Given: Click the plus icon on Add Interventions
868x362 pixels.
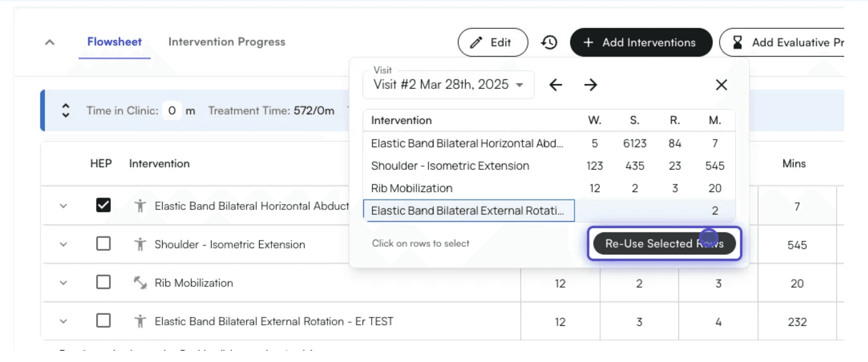Looking at the screenshot, I should [x=588, y=43].
